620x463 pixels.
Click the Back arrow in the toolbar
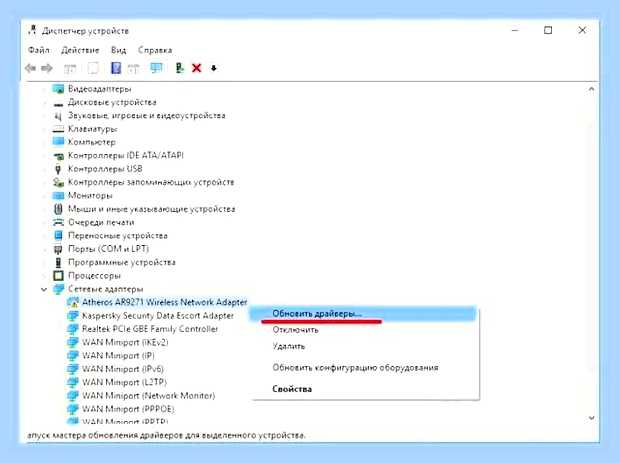point(30,68)
